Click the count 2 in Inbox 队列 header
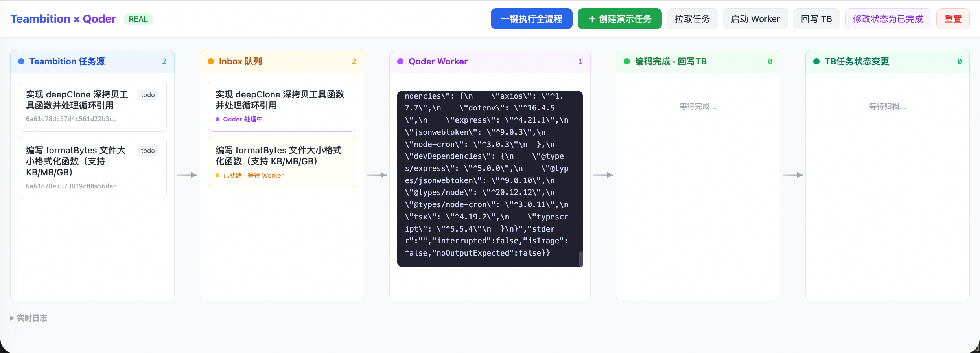The image size is (980, 353). tap(354, 61)
